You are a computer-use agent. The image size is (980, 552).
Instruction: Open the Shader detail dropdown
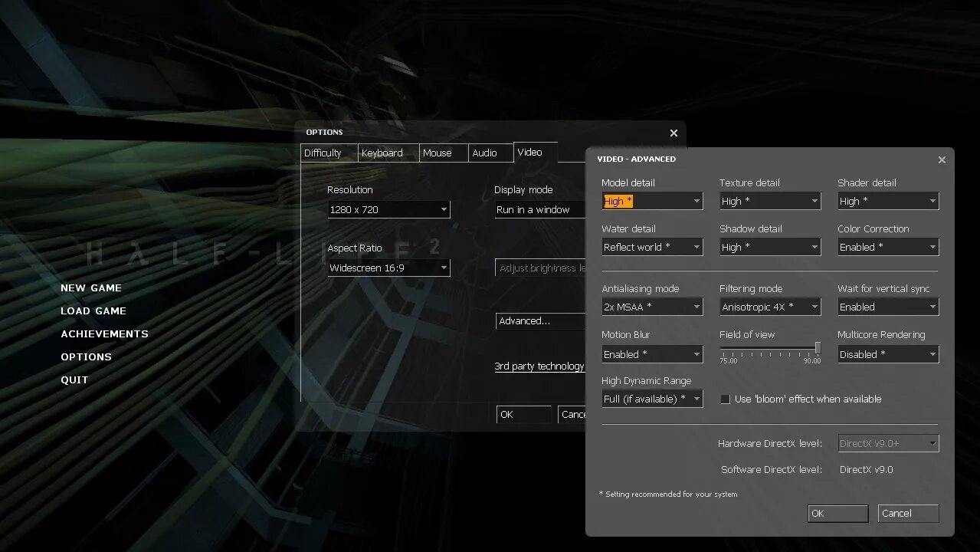(x=888, y=201)
